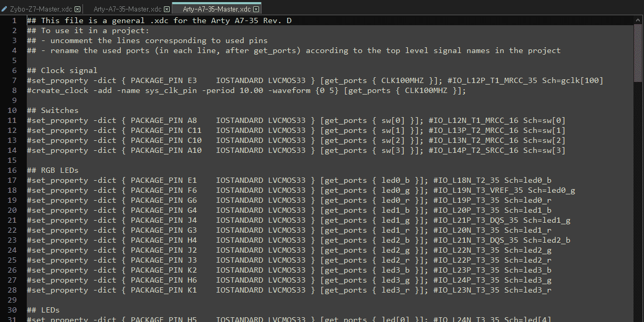Click 'PACKAGE_PIN A10' on line 14
Screen dimensions: 644x322
166,150
